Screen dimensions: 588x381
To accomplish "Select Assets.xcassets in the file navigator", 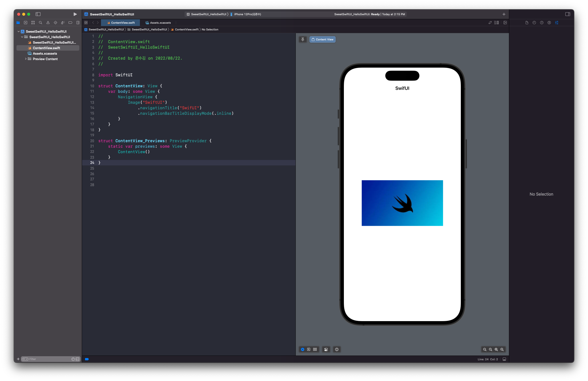I will pyautogui.click(x=45, y=53).
